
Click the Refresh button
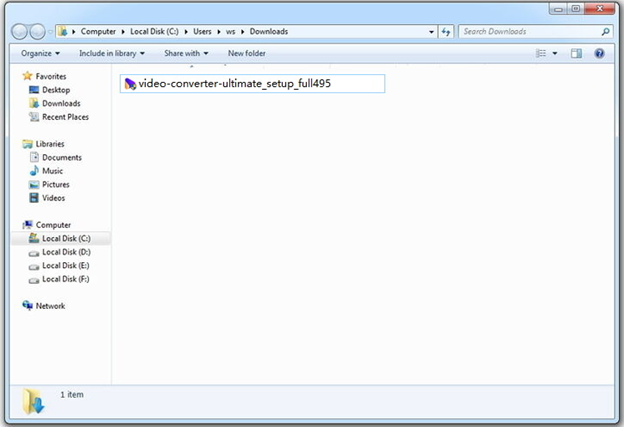(x=446, y=31)
